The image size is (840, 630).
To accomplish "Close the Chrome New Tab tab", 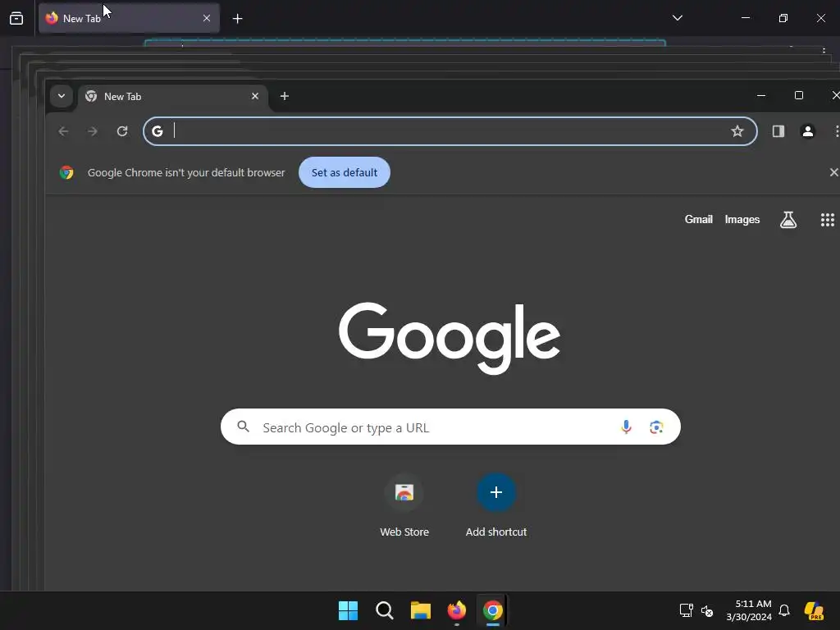I will click(x=255, y=96).
